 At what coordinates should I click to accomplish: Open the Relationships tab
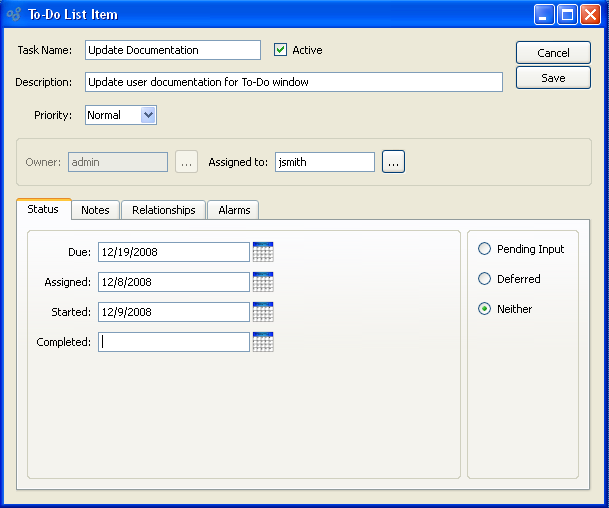click(164, 210)
